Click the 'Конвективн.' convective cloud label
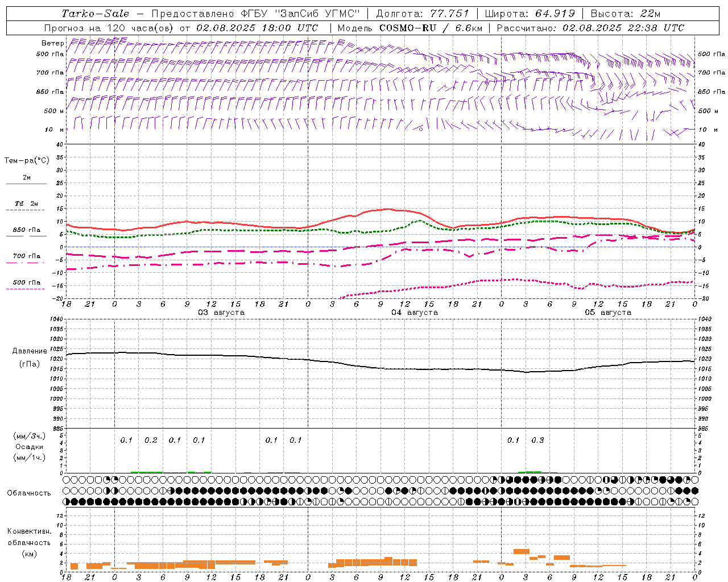 click(x=30, y=531)
